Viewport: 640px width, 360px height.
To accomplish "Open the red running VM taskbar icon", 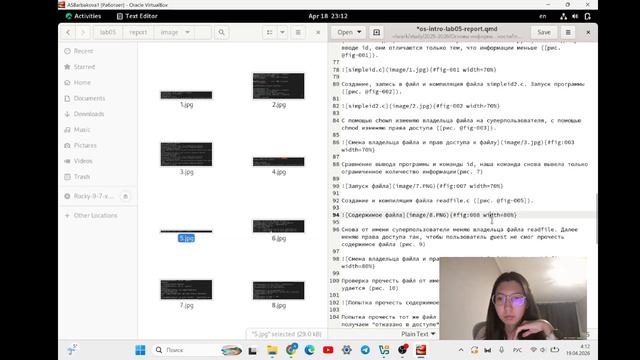I will 421,350.
